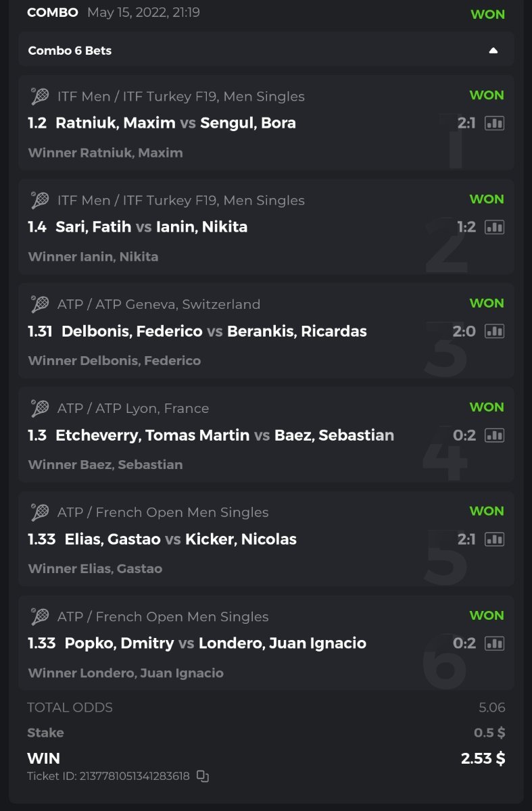This screenshot has width=532, height=811.
Task: Click the COMBO bet type label
Action: (x=53, y=12)
